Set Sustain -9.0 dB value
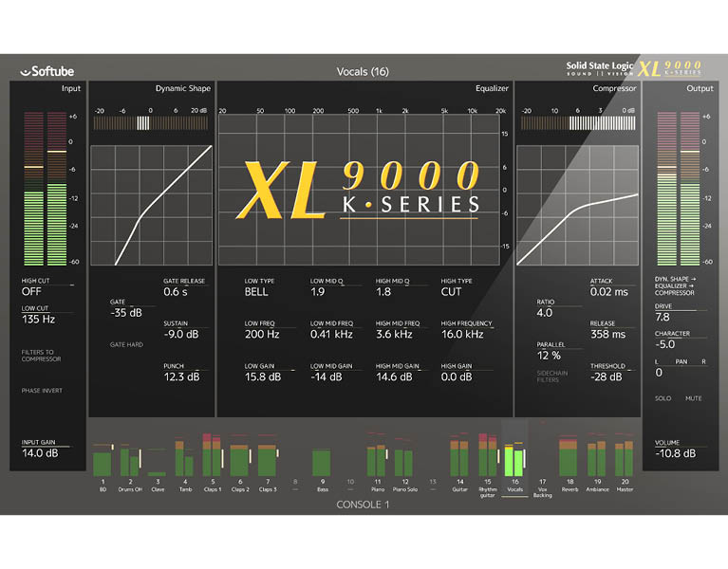 tap(181, 335)
